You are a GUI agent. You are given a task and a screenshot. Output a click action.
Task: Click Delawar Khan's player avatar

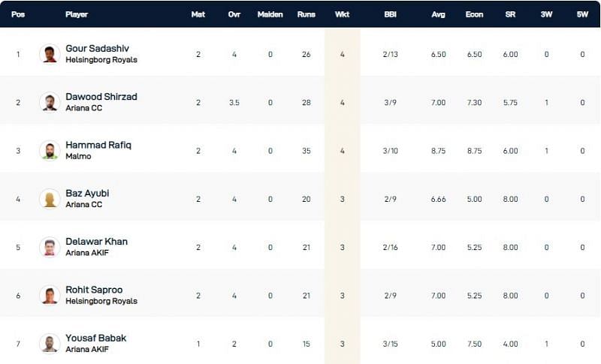tap(50, 247)
